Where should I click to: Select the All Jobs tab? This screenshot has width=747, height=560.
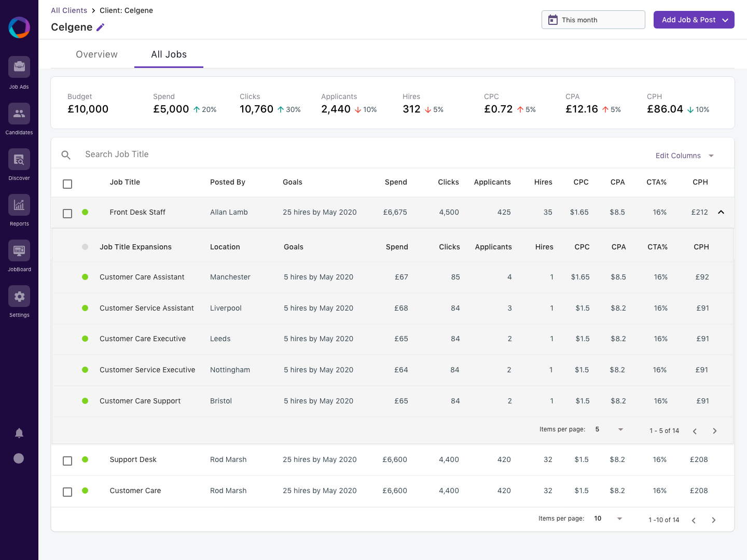click(x=169, y=54)
